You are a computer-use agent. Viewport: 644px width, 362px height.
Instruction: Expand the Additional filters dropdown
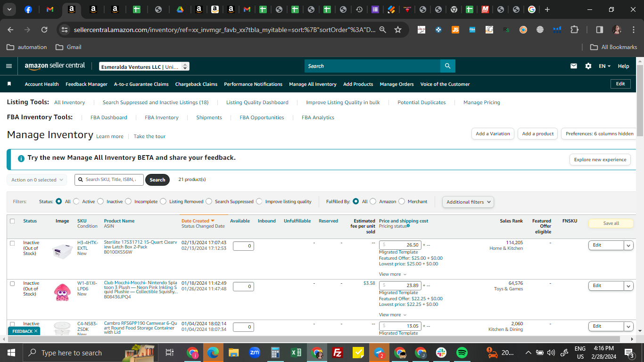tap(468, 202)
